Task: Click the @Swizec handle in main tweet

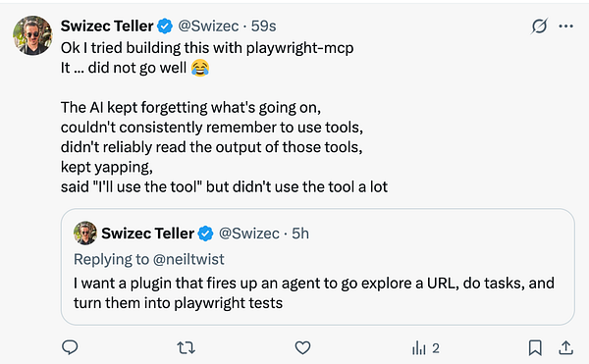Action: click(x=208, y=26)
